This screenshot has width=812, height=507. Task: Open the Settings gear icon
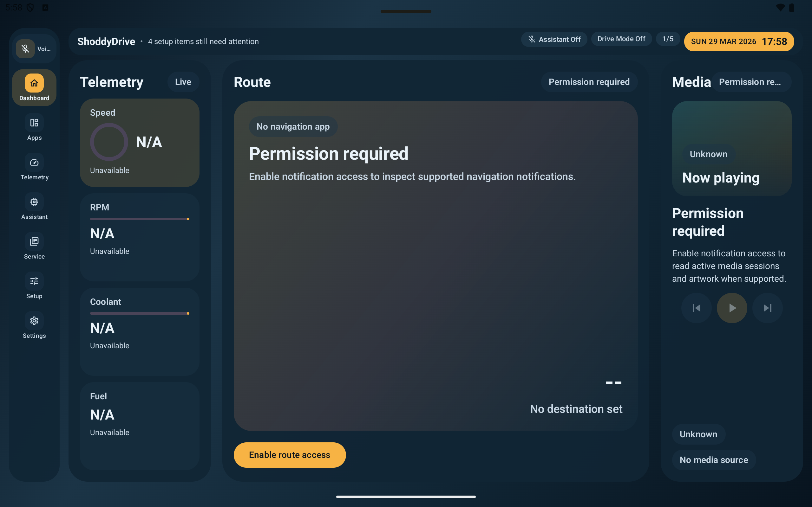click(34, 321)
